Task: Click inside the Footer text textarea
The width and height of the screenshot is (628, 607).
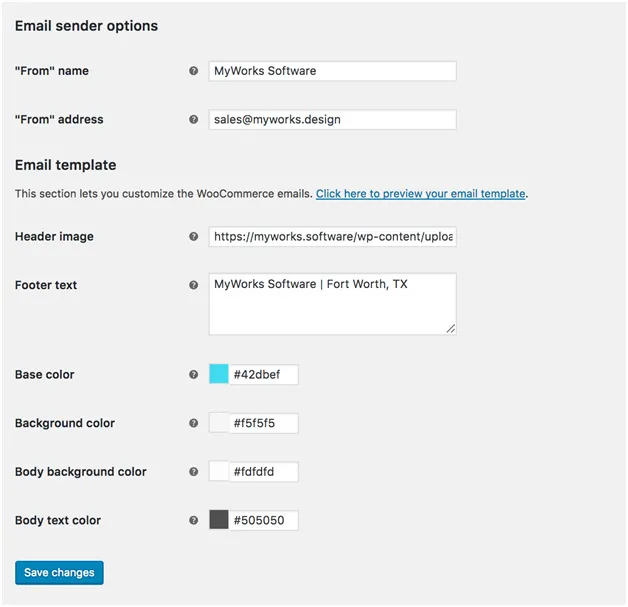Action: [x=332, y=304]
